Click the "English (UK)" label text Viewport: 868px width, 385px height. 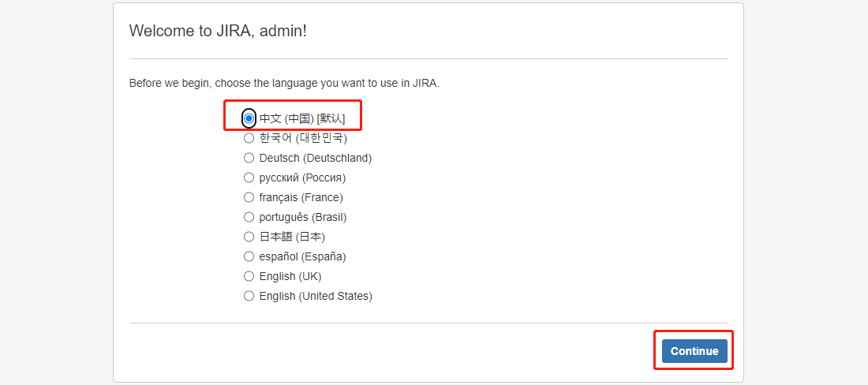290,276
